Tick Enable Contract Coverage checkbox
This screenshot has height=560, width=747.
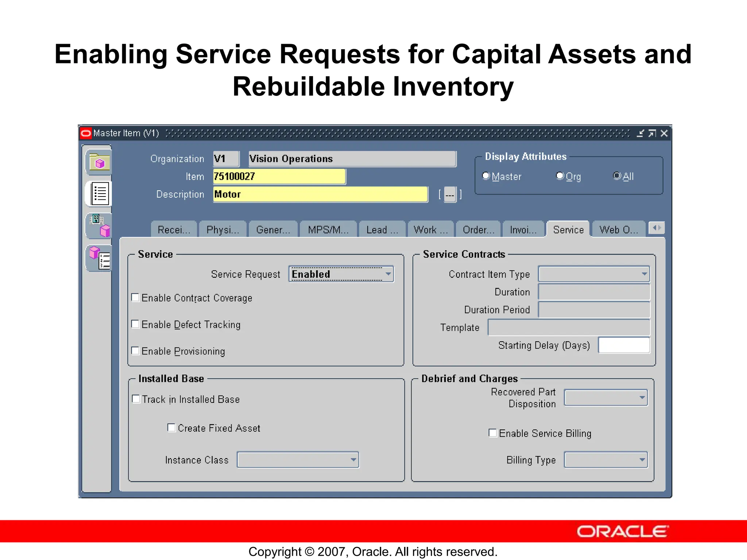(x=135, y=297)
